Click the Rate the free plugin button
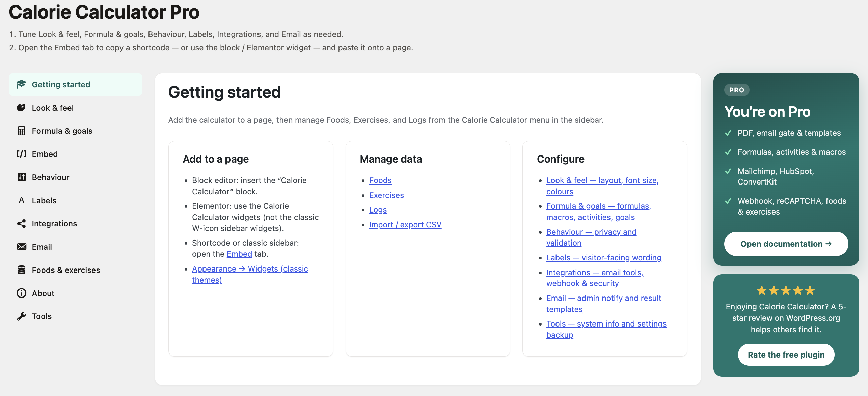868x396 pixels. [x=786, y=355]
